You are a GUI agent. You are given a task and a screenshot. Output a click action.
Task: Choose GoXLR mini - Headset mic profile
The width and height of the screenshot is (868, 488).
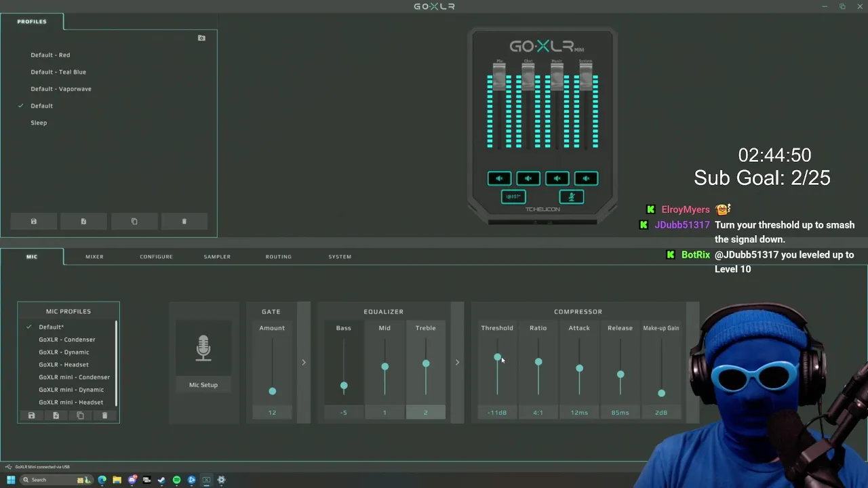[71, 403]
